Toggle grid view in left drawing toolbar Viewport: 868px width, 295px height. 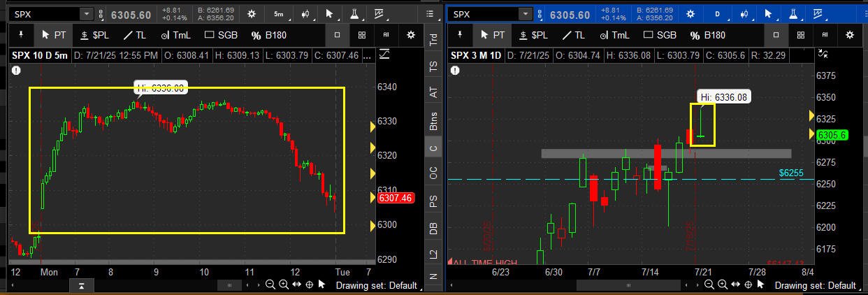362,35
